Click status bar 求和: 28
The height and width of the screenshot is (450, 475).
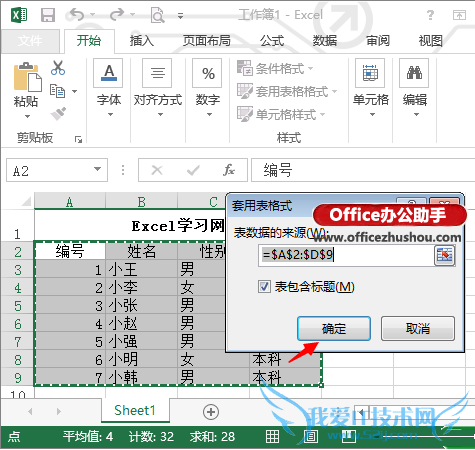[212, 437]
